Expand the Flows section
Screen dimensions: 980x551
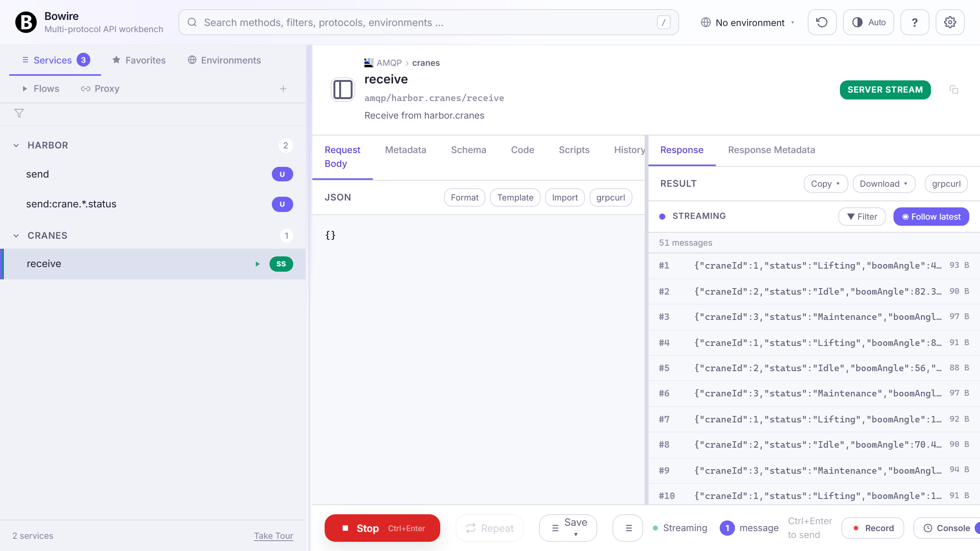41,88
